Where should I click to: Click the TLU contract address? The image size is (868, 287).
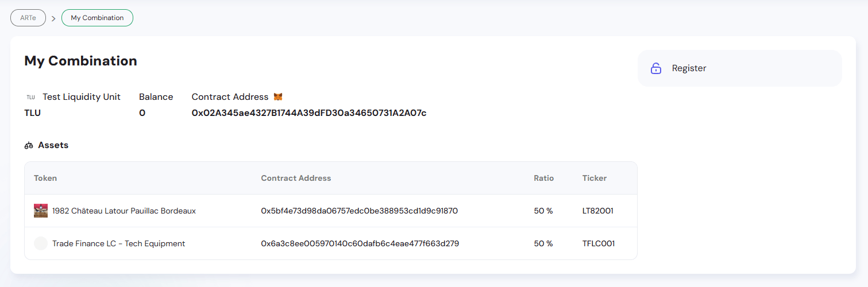(x=309, y=113)
